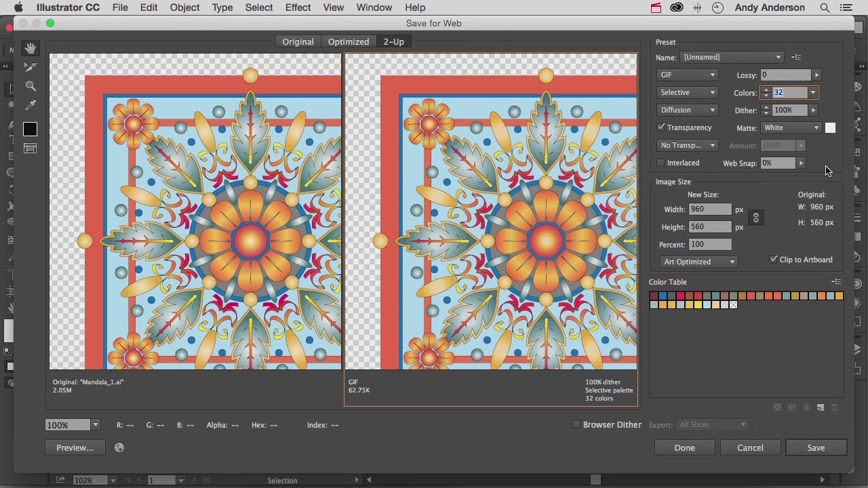Open the Lossy slider arrow

pyautogui.click(x=816, y=75)
